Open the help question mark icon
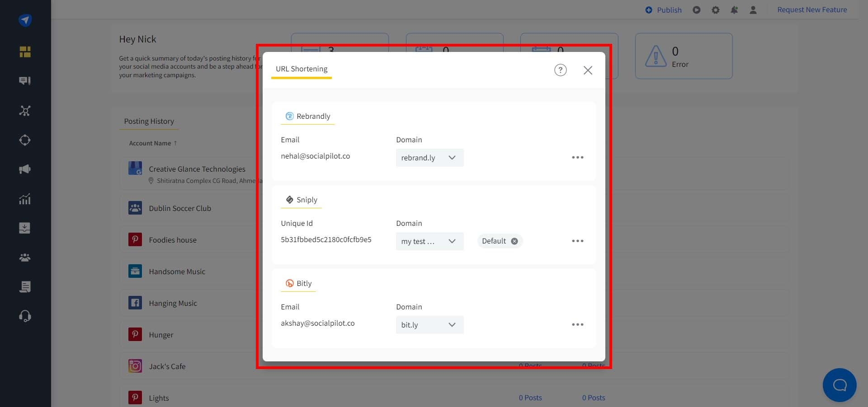The height and width of the screenshot is (407, 868). (560, 70)
